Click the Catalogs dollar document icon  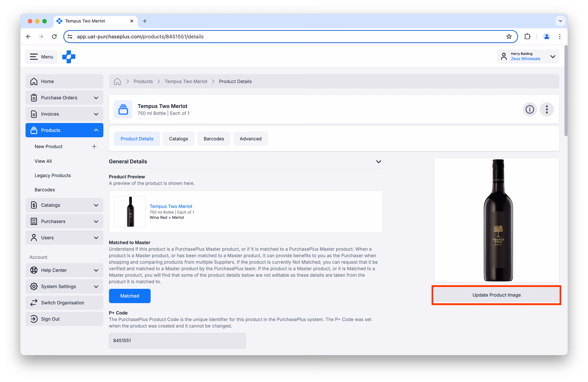pos(34,205)
